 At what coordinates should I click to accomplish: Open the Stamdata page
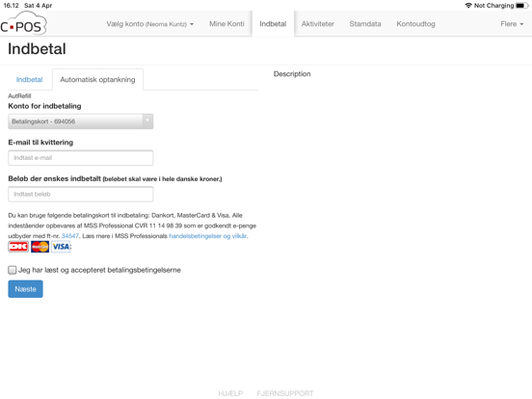[365, 24]
